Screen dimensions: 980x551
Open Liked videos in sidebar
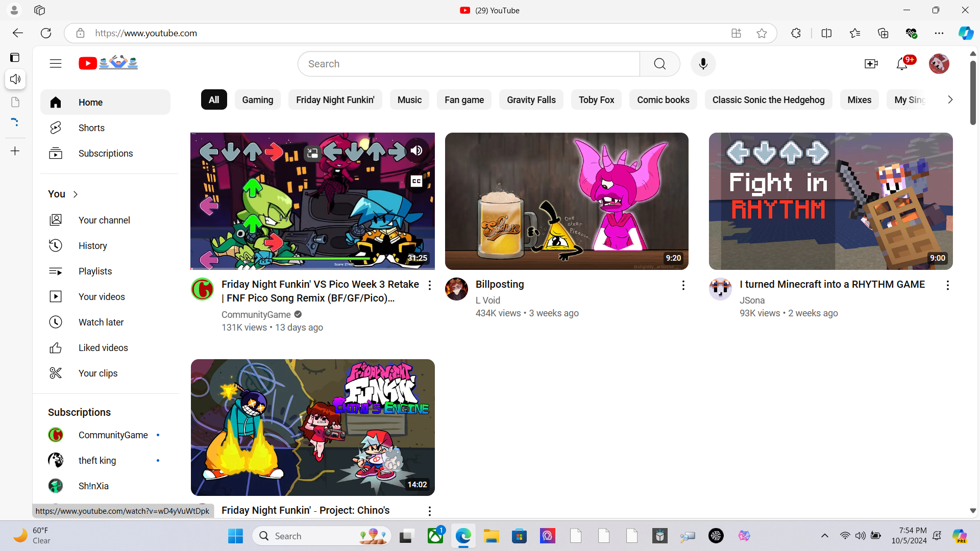[103, 348]
